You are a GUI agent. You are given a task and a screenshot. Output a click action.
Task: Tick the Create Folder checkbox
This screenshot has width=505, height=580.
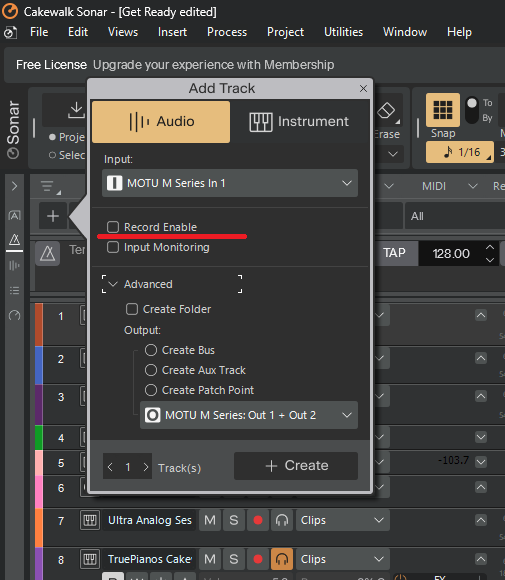pos(132,309)
